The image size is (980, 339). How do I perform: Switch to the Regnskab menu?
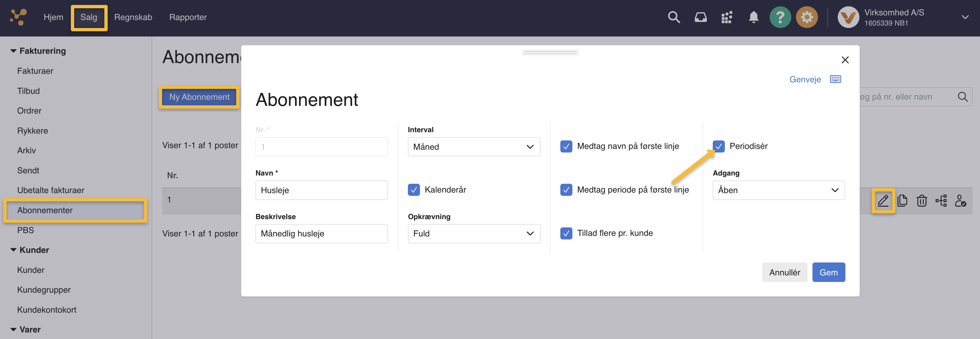click(x=133, y=18)
